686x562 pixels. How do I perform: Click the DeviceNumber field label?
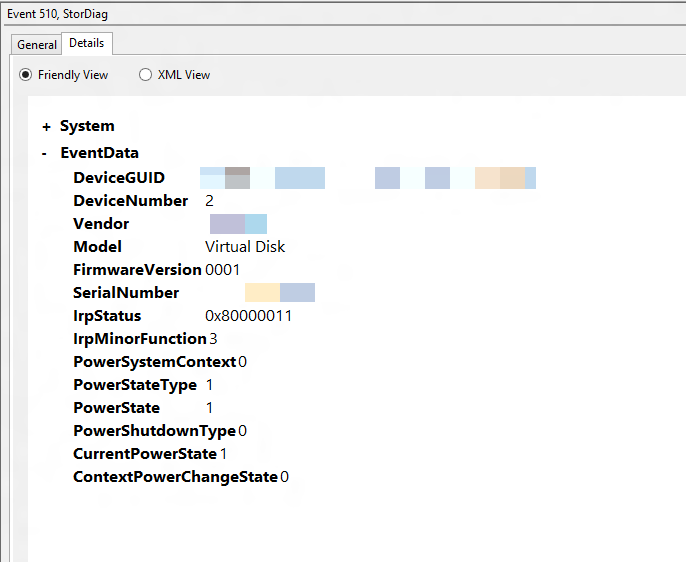tap(131, 201)
